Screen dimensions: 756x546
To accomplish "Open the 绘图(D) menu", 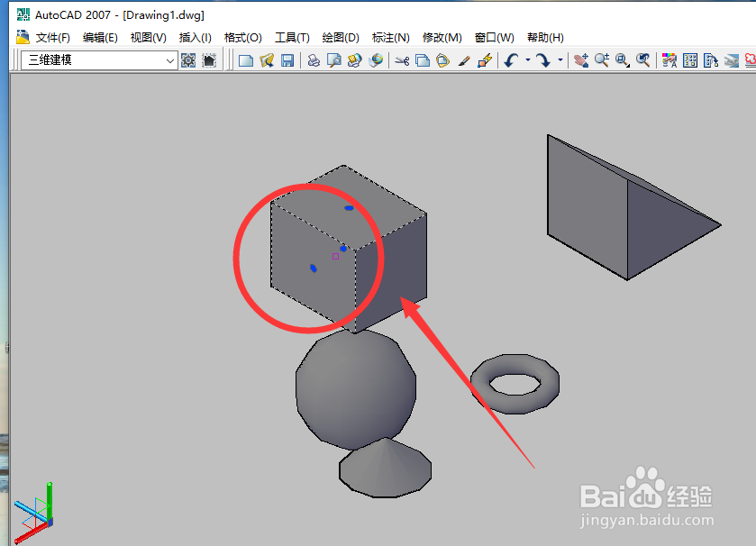I will point(341,38).
